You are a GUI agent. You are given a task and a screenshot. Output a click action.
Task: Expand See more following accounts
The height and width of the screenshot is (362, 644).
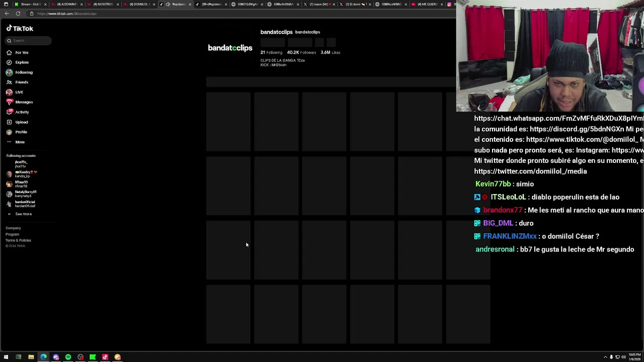click(20, 214)
